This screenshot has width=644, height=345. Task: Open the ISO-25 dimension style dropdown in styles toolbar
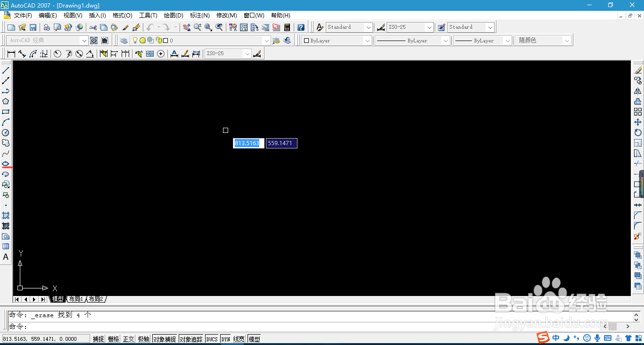point(429,27)
